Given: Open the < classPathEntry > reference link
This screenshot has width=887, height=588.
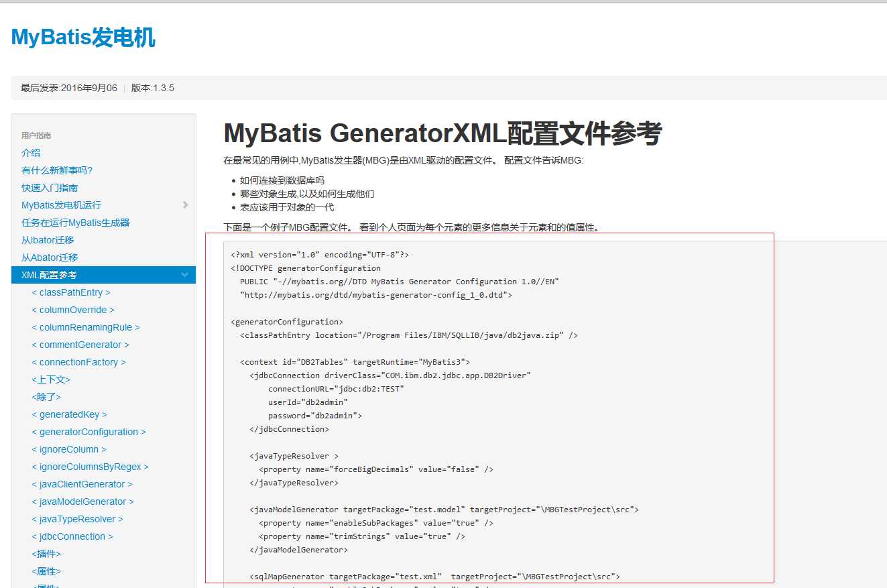Looking at the screenshot, I should (x=71, y=292).
